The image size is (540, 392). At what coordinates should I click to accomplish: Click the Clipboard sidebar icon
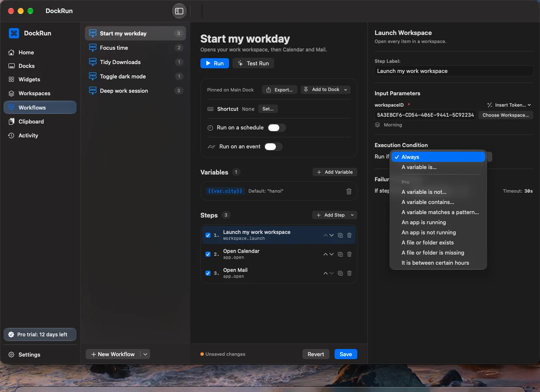pos(11,121)
